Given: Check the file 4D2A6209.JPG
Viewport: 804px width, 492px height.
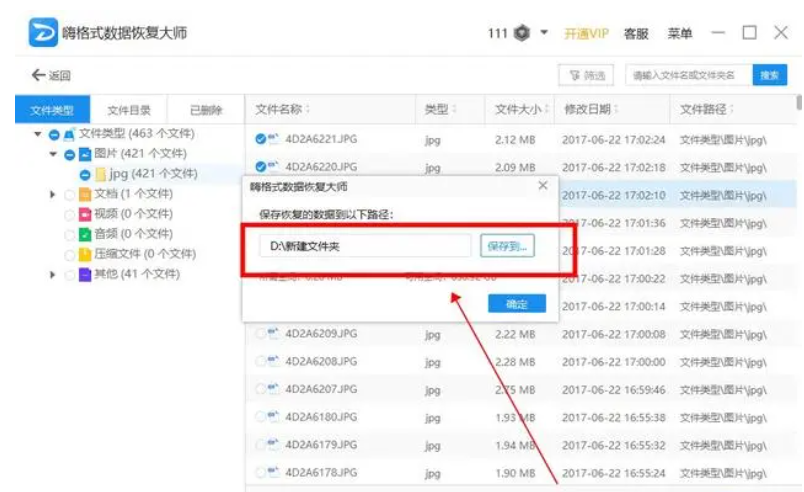Looking at the screenshot, I should pyautogui.click(x=261, y=334).
